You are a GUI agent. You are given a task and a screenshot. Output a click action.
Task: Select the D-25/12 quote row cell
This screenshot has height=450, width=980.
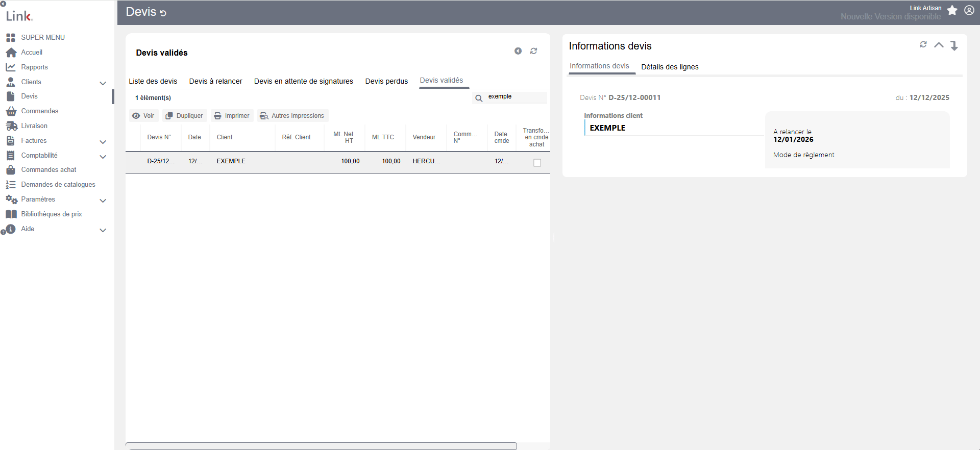(x=161, y=161)
